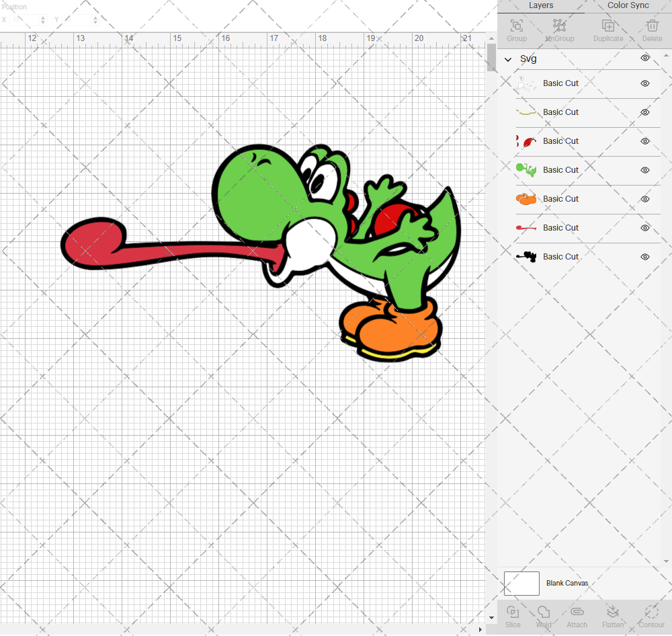Click the Svg group name
The height and width of the screenshot is (636, 672).
point(528,58)
